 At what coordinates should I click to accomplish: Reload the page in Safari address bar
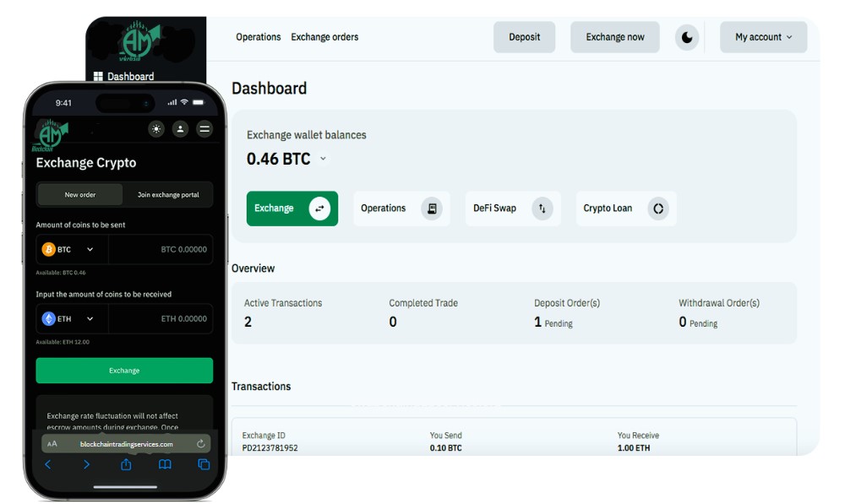click(200, 444)
